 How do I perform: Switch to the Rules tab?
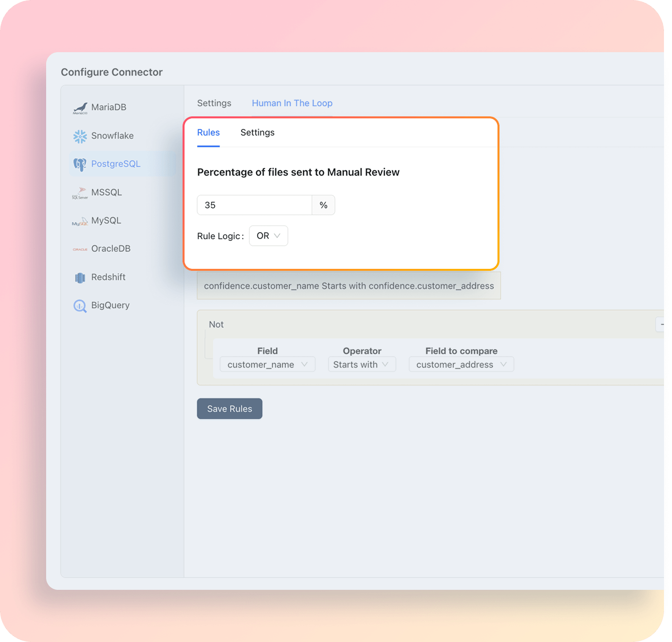(208, 132)
